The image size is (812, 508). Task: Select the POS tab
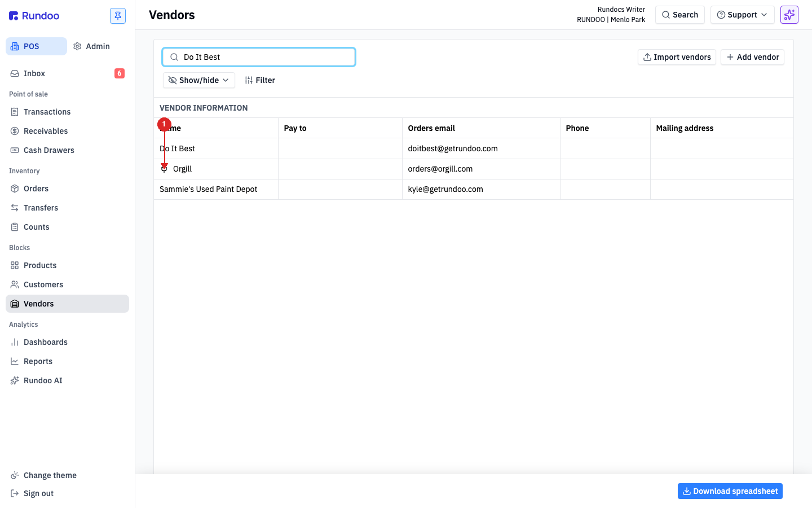tap(36, 46)
